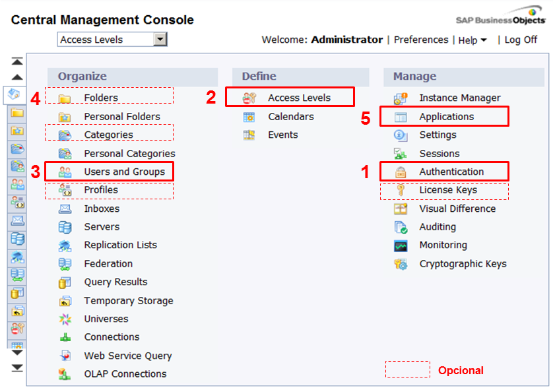Click Log Off in the header
Image resolution: width=553 pixels, height=392 pixels.
521,40
